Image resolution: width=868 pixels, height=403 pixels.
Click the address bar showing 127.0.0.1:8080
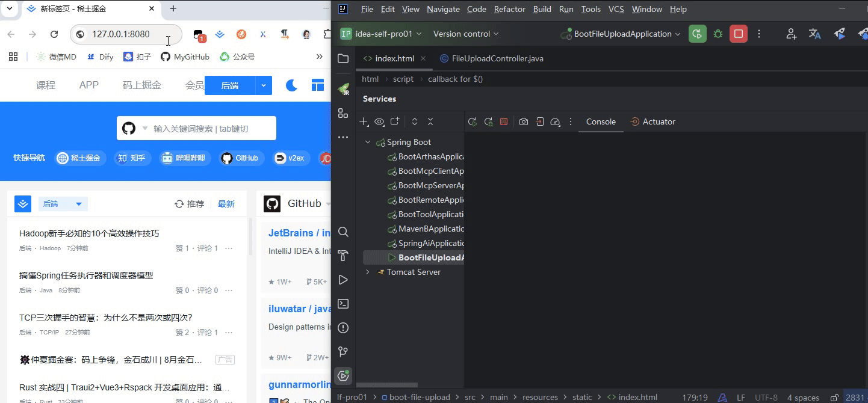(126, 34)
